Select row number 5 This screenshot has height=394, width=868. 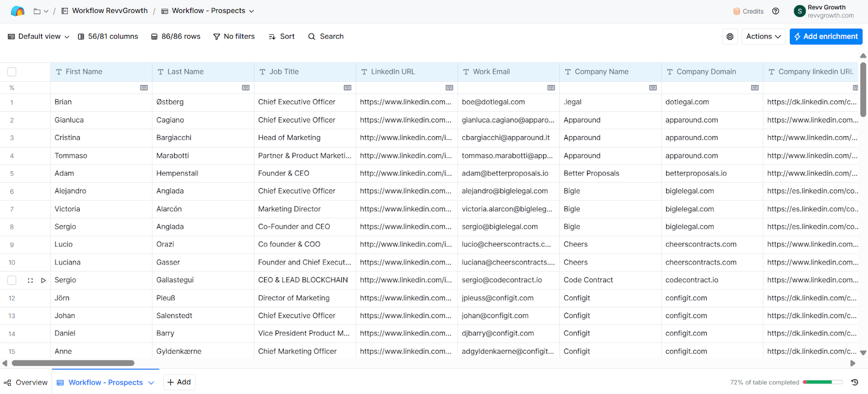[x=12, y=173]
